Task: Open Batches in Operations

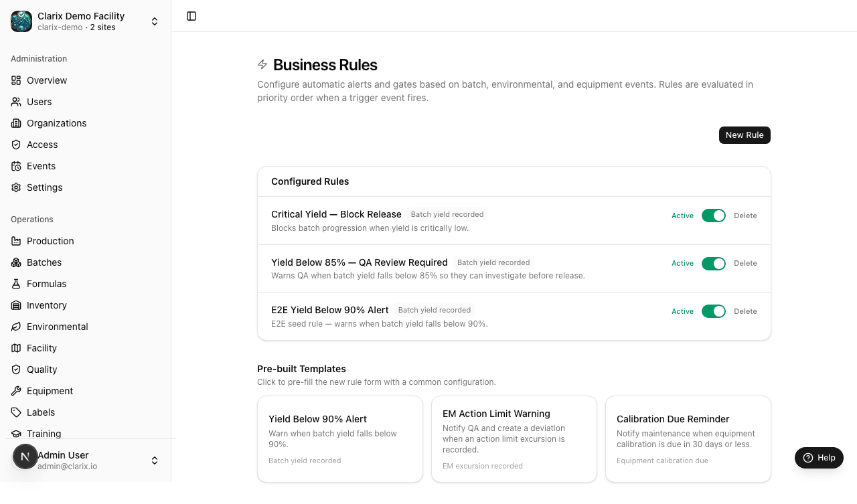Action: (x=85, y=262)
